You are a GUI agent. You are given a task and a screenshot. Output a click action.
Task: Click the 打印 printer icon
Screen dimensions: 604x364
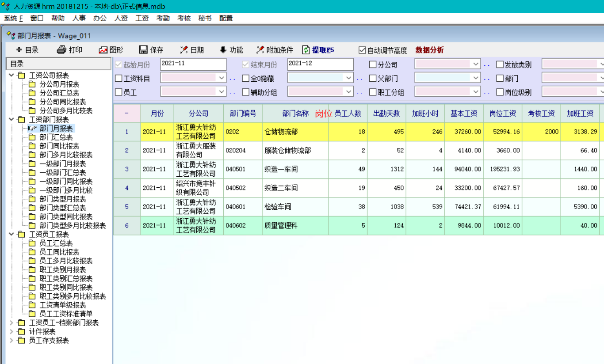pyautogui.click(x=61, y=50)
